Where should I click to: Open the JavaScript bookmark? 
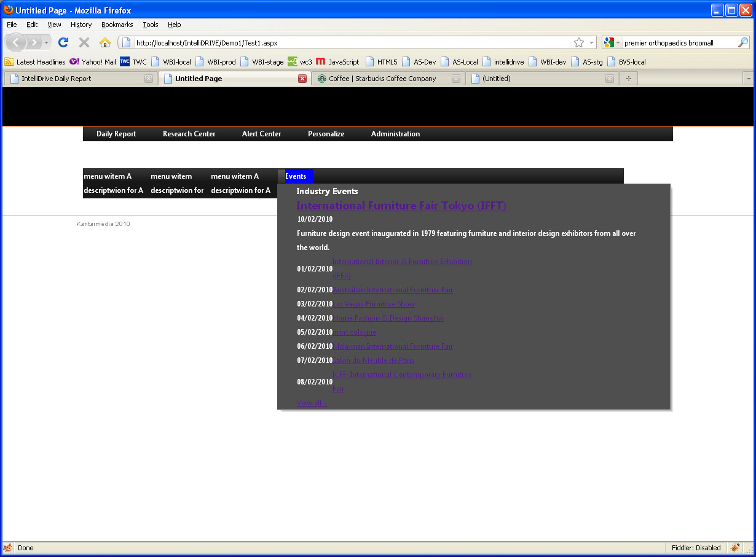tap(337, 61)
